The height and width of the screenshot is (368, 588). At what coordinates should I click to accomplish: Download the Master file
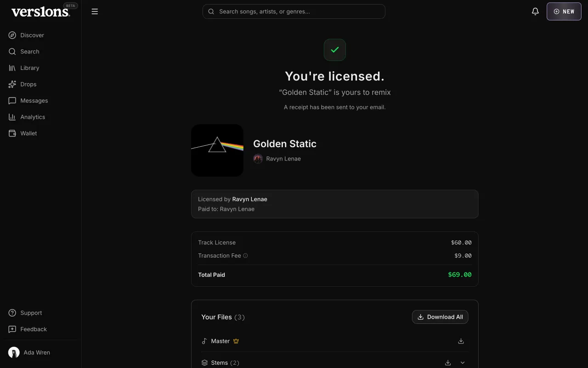click(461, 341)
